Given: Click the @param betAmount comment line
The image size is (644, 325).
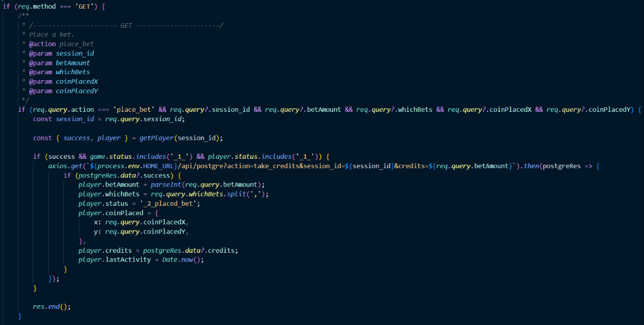Looking at the screenshot, I should [x=59, y=63].
